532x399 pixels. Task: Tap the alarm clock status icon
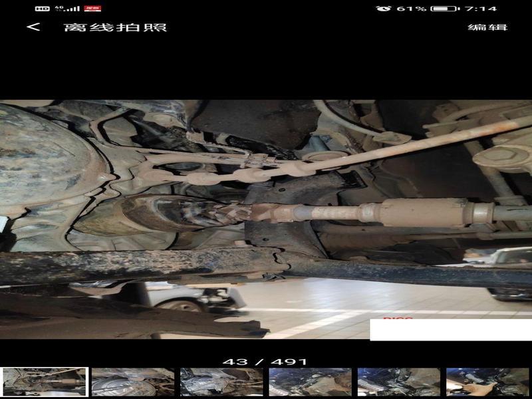pos(383,9)
